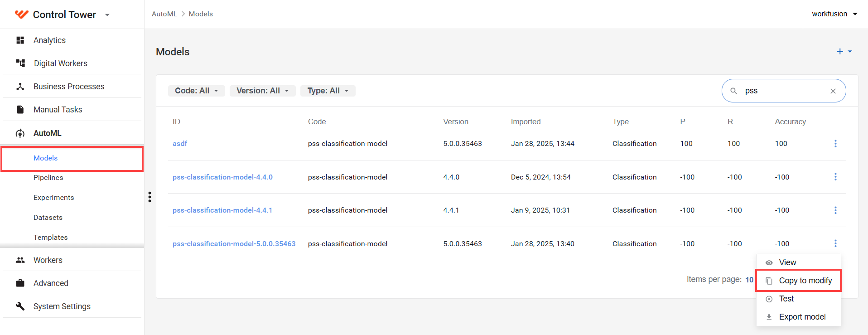Image resolution: width=868 pixels, height=335 pixels.
Task: Click the 'Dec 5, 2024, 13:54' imported date
Action: click(541, 177)
